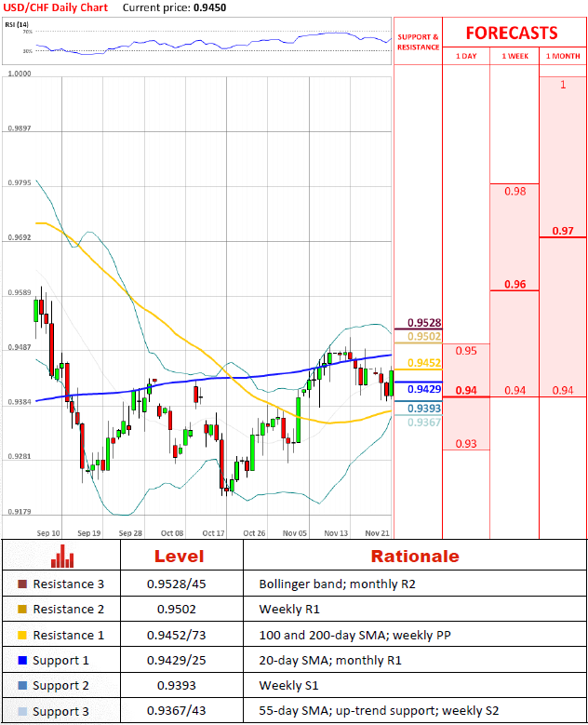588x725 pixels.
Task: Click the Bollinger band; monthly R2 rationale
Action: tap(338, 584)
